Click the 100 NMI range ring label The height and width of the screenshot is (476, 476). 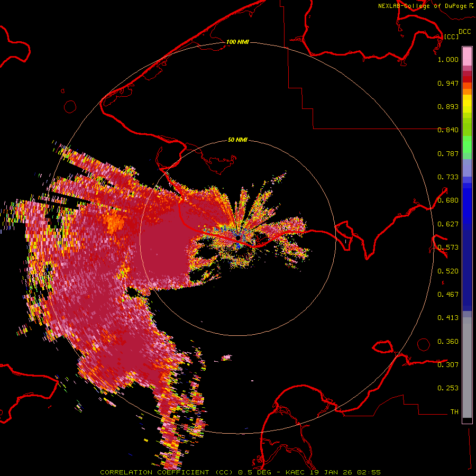pos(237,42)
